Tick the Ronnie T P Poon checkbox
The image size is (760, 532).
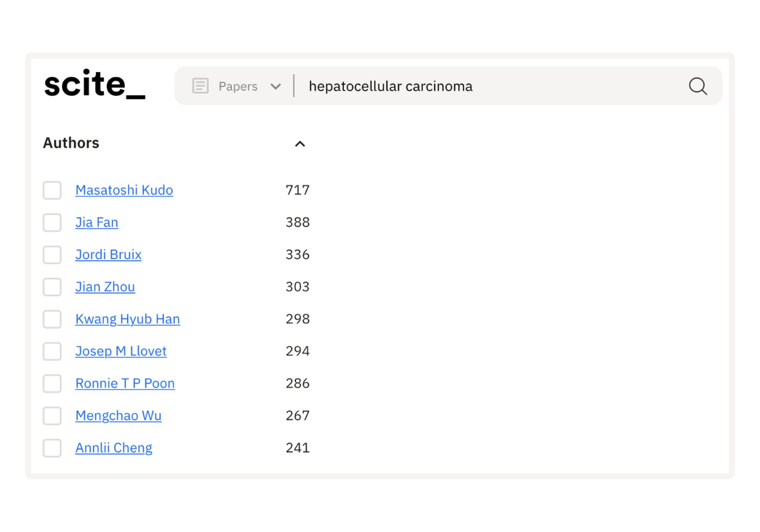point(52,383)
